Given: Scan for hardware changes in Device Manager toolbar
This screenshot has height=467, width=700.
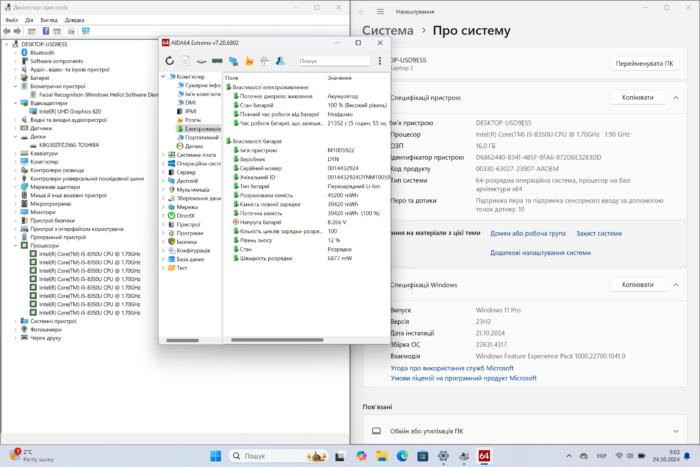Looking at the screenshot, I should point(85,31).
